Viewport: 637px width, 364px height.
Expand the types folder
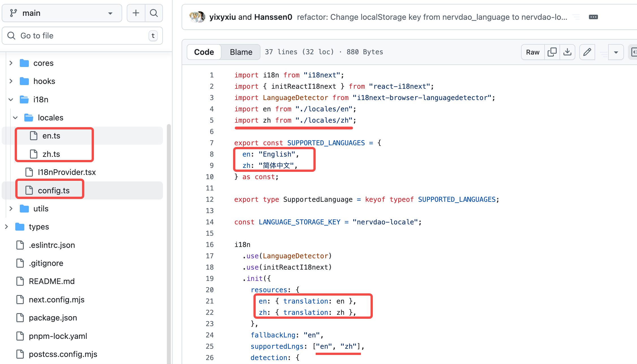pyautogui.click(x=7, y=227)
